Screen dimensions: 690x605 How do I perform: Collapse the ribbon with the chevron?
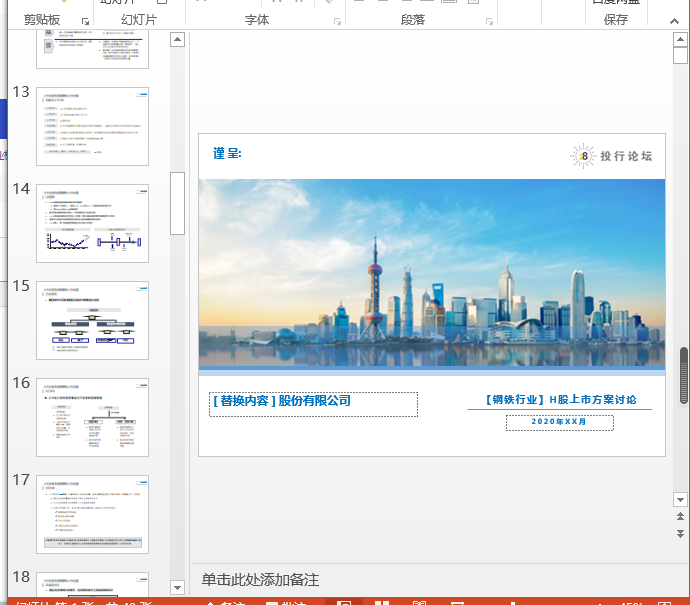[674, 21]
